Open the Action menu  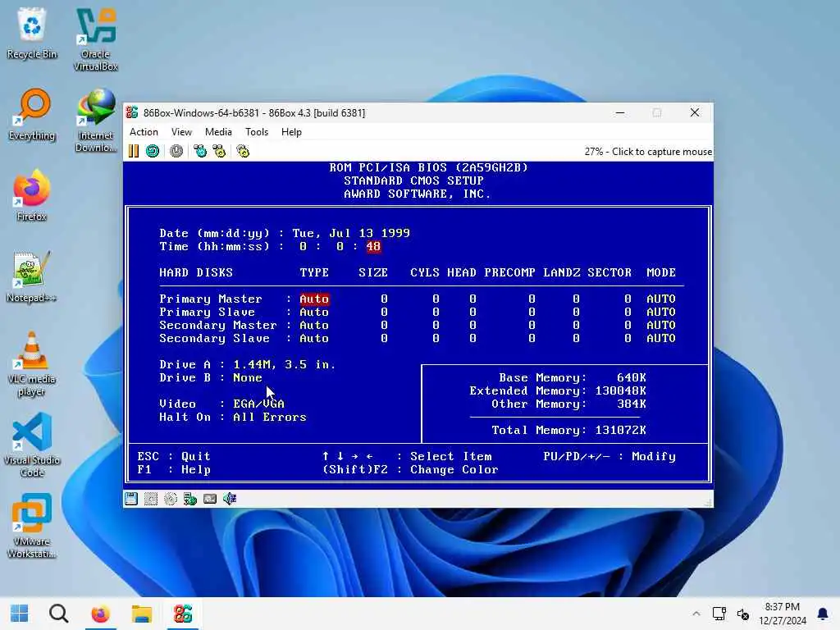[144, 132]
